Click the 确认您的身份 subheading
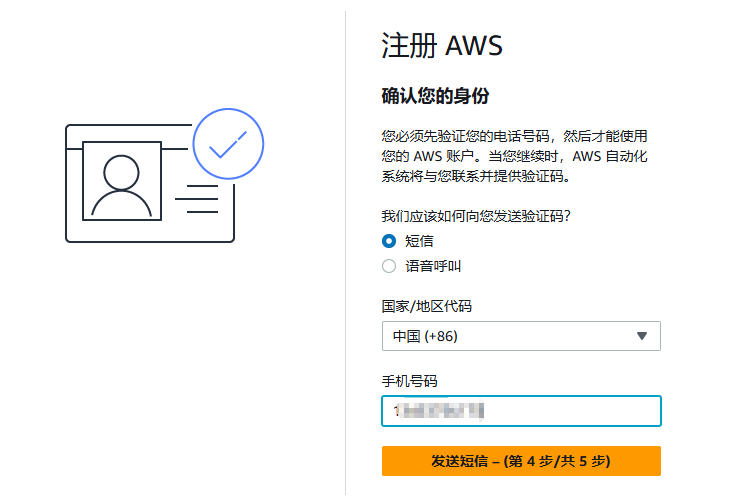The height and width of the screenshot is (502, 741). tap(435, 96)
